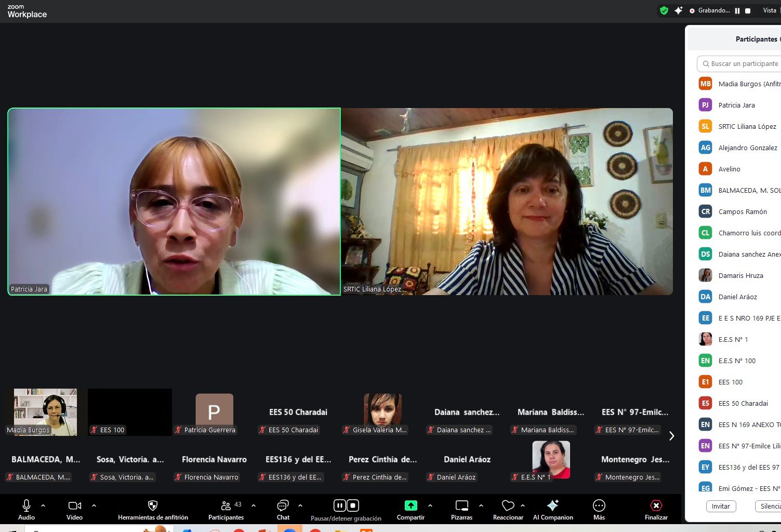Click the Finalizar meeting button

point(656,506)
